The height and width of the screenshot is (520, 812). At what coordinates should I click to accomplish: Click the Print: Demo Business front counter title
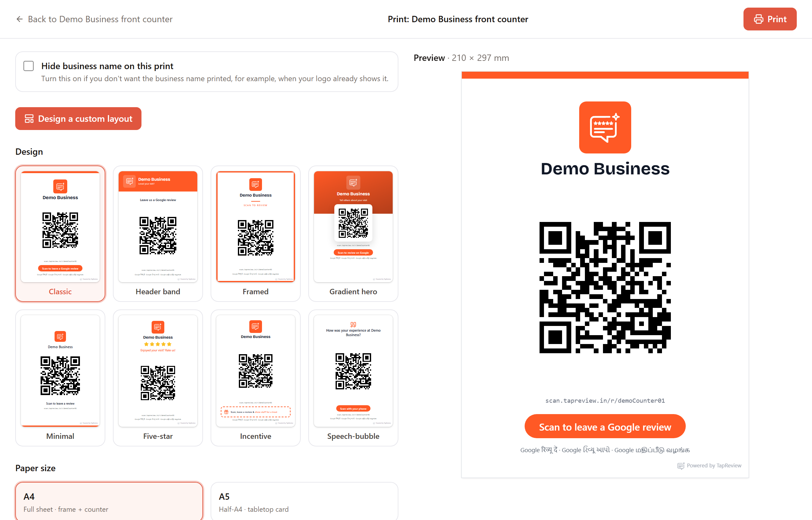(458, 19)
